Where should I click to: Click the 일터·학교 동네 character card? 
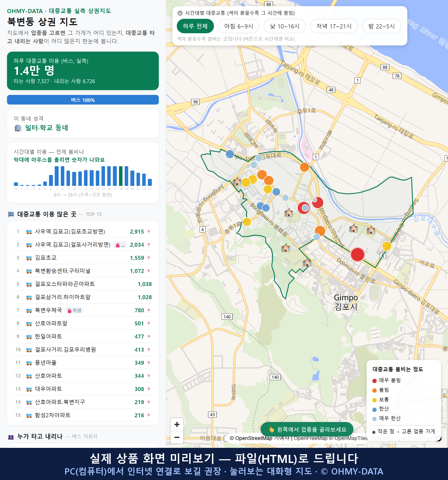point(83,124)
